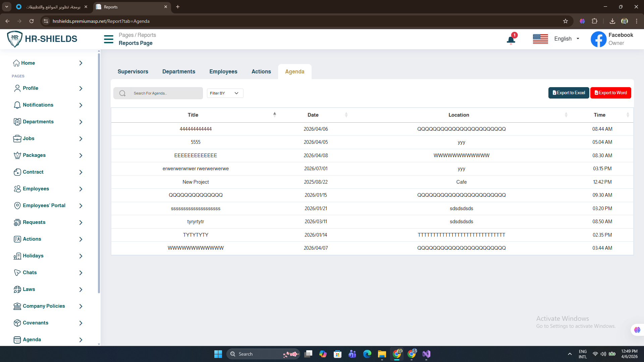The height and width of the screenshot is (362, 644).
Task: Click the Facebook profile avatar icon
Action: [x=599, y=39]
